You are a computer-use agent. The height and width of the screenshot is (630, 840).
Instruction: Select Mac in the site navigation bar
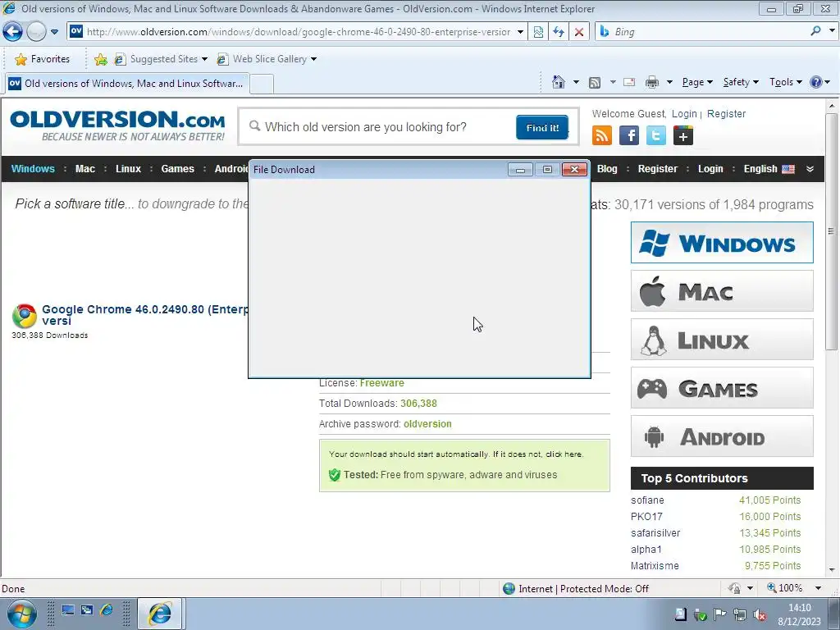[x=85, y=169]
